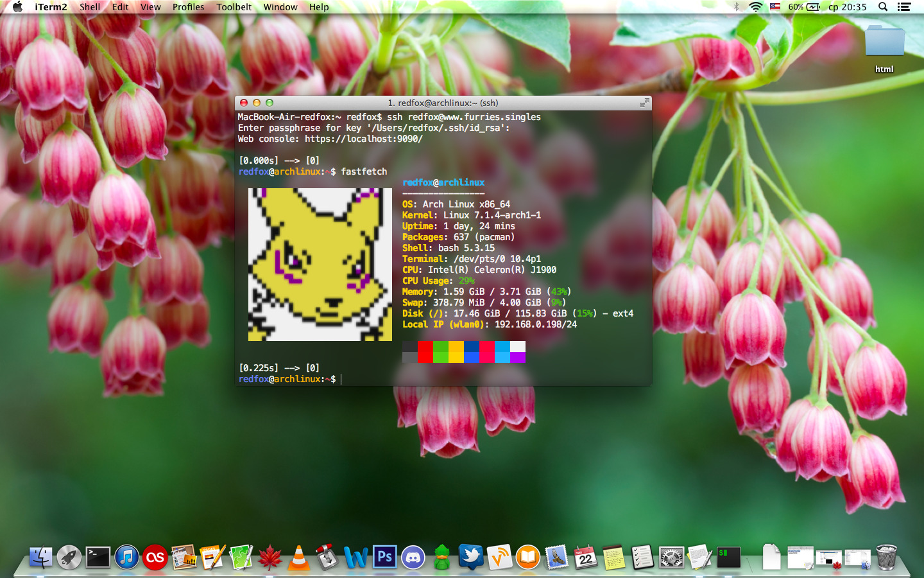
Task: Click the 'Kernel: Linux 7.1.4-arch1-1' line
Action: (472, 215)
